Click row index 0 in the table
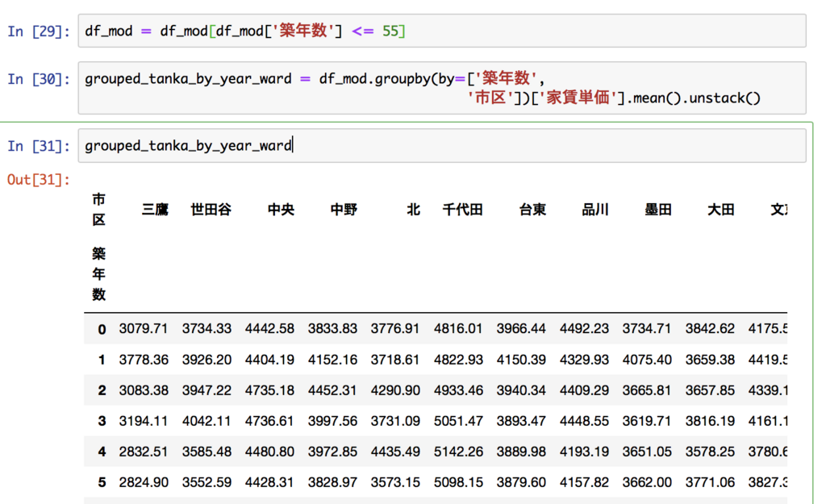 pyautogui.click(x=102, y=329)
